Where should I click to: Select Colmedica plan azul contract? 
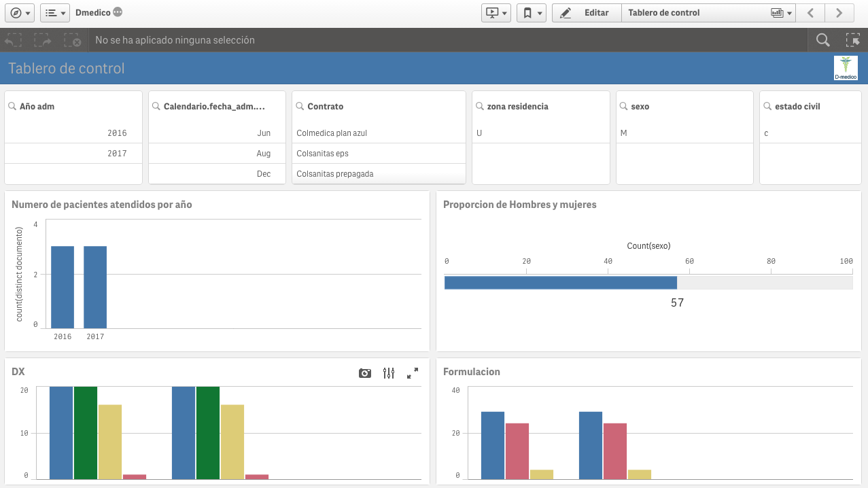click(x=379, y=133)
